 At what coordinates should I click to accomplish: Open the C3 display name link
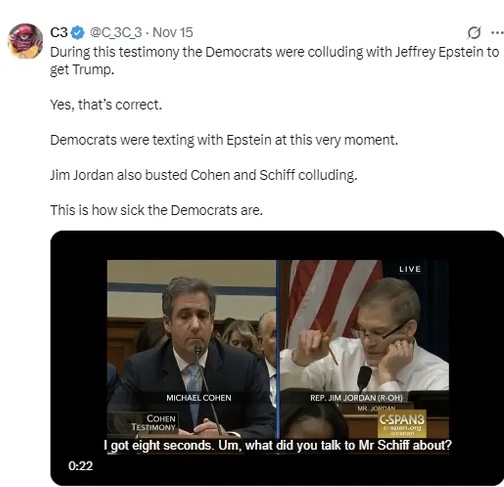point(59,33)
